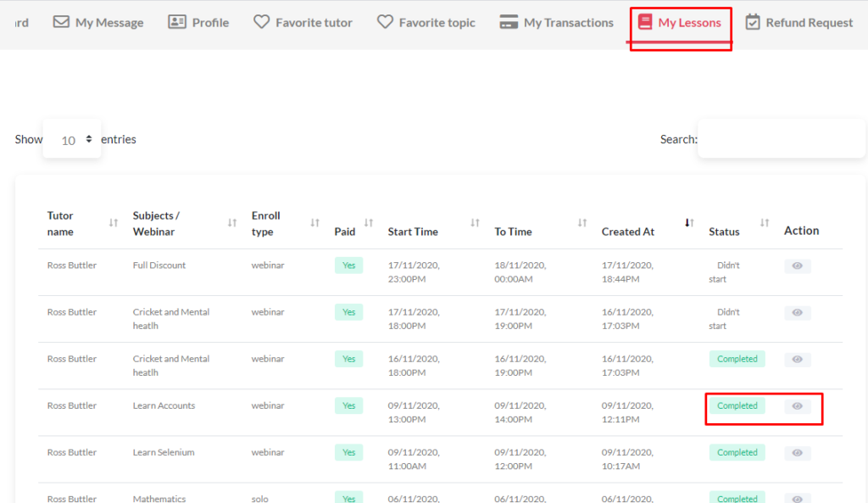
Task: Click Completed status badge for Learn Accounts
Action: coord(737,406)
